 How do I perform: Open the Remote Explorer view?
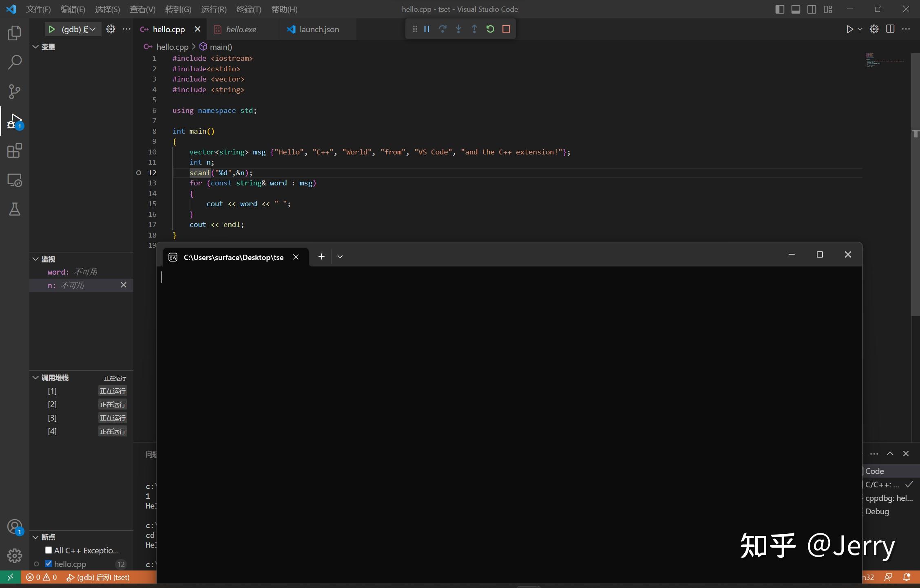tap(15, 180)
